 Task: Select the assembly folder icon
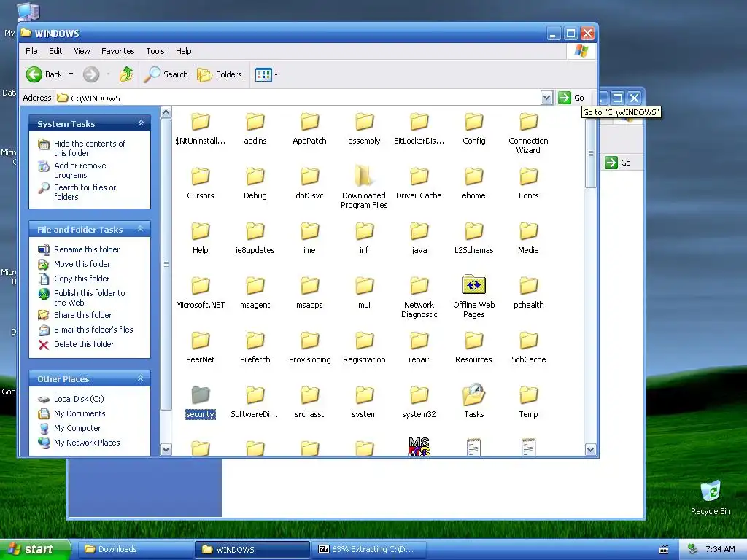click(x=364, y=122)
